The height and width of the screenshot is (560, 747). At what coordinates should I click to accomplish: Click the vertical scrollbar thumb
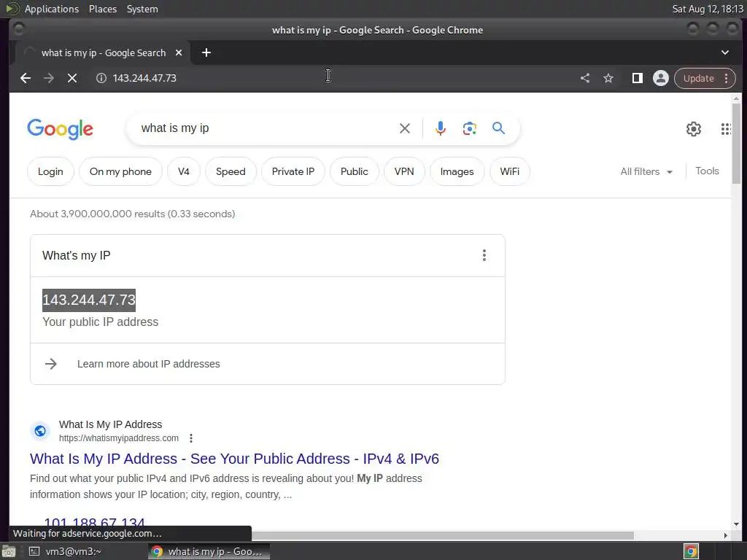point(736,143)
